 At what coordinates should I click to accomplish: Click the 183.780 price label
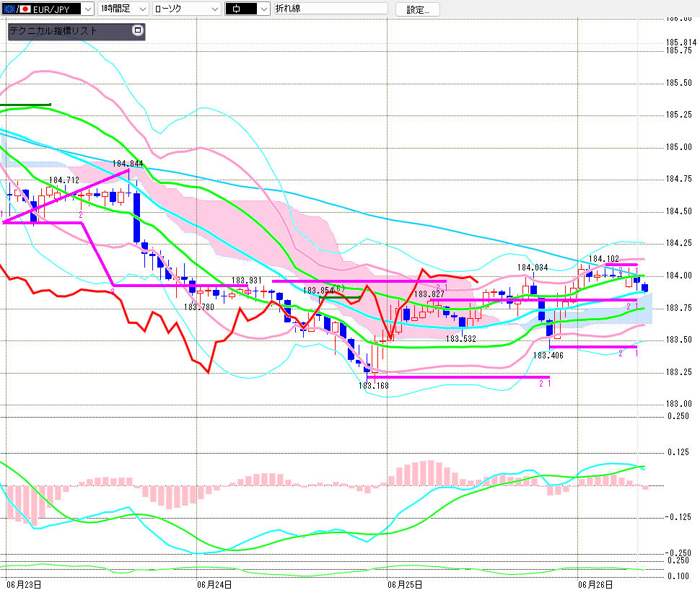click(199, 307)
